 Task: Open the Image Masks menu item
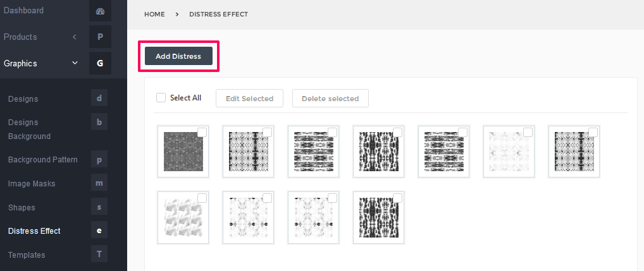click(32, 184)
